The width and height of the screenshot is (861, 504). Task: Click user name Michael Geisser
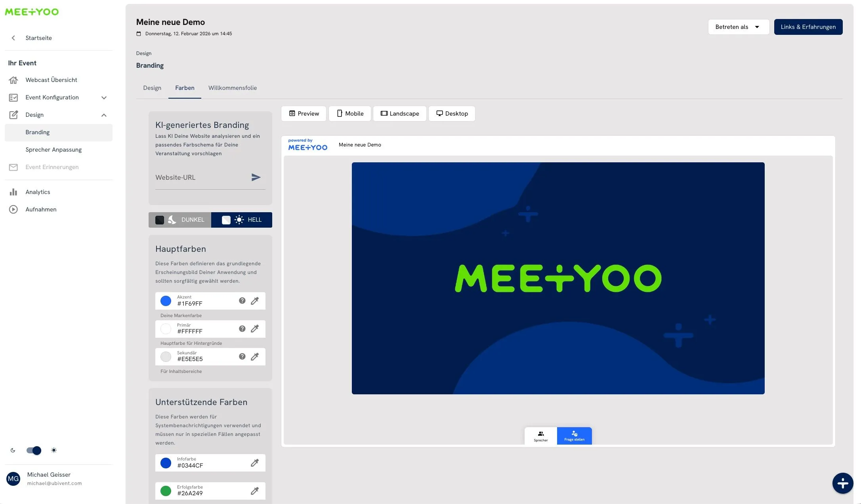[49, 475]
